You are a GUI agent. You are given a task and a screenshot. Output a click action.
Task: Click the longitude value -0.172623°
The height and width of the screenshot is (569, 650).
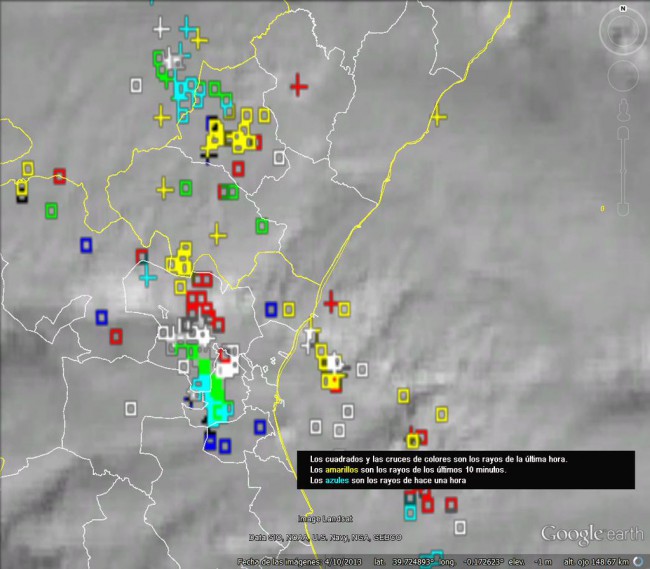[x=483, y=562]
